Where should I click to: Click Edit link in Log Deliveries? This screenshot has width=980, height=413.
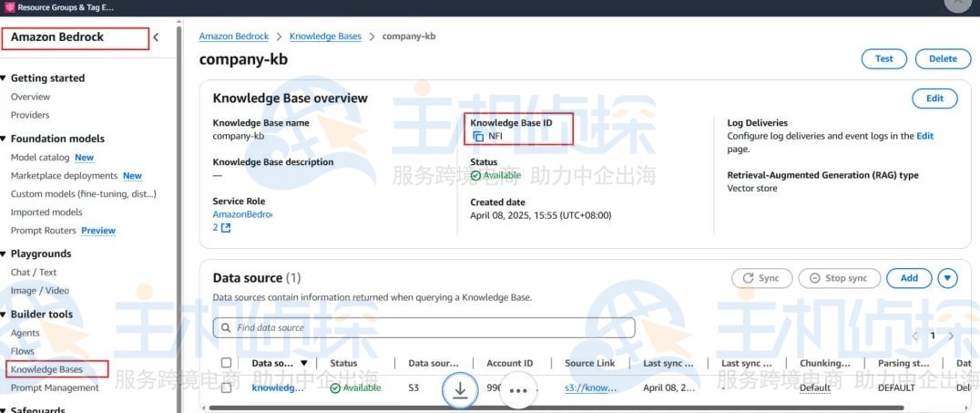point(925,136)
